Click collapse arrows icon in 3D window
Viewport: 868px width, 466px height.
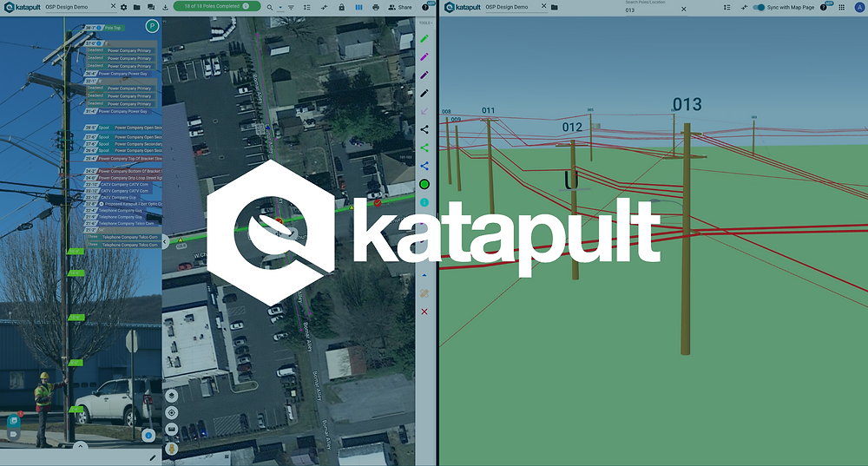point(744,7)
